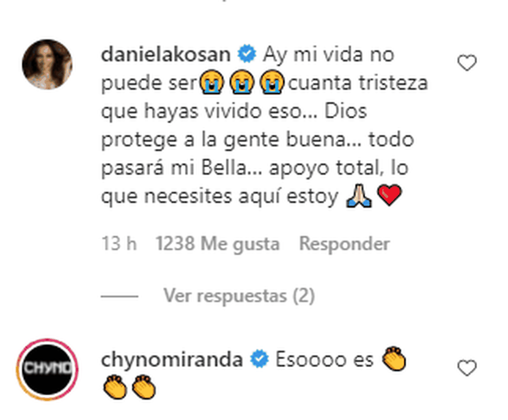This screenshot has width=508, height=420.
Task: Click verified badge next to danielakosan
Action: point(247,54)
